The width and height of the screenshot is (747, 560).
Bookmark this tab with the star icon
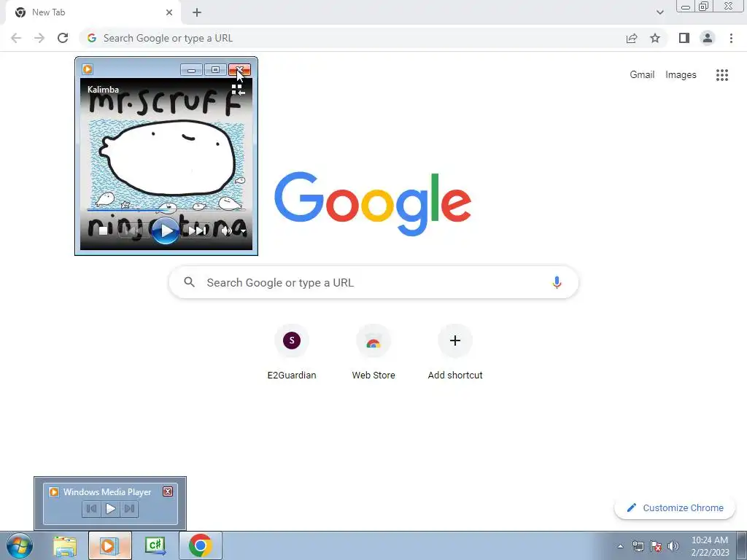pyautogui.click(x=655, y=38)
